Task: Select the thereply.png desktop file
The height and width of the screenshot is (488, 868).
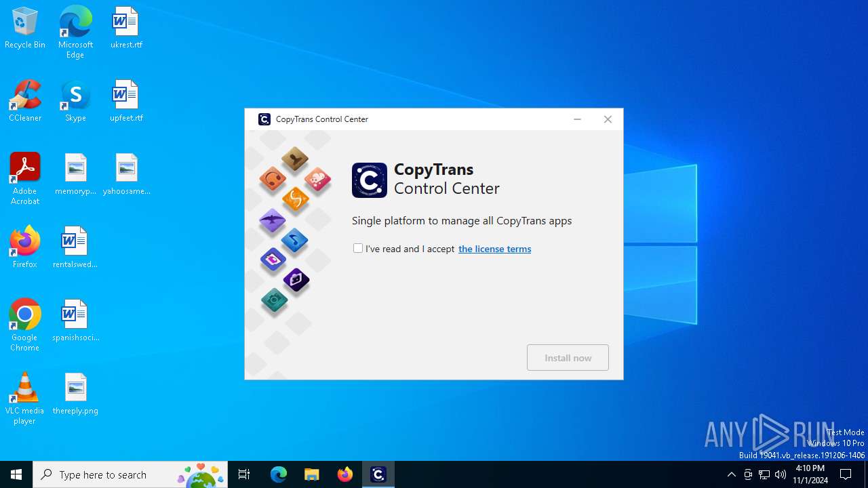Action: click(x=75, y=394)
